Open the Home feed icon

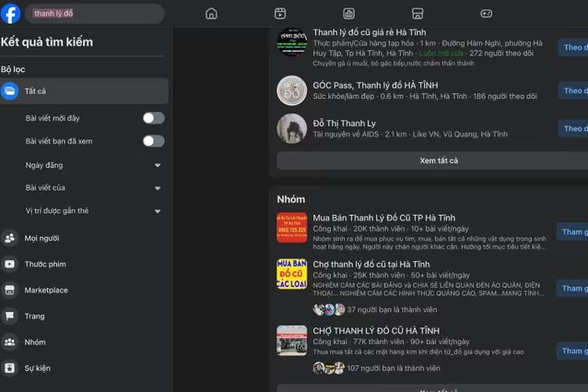click(x=211, y=13)
